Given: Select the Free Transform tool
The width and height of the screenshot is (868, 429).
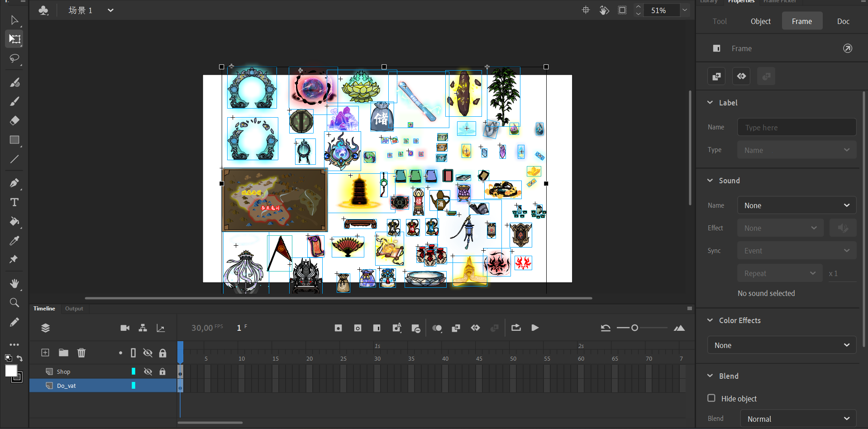Looking at the screenshot, I should click(14, 39).
